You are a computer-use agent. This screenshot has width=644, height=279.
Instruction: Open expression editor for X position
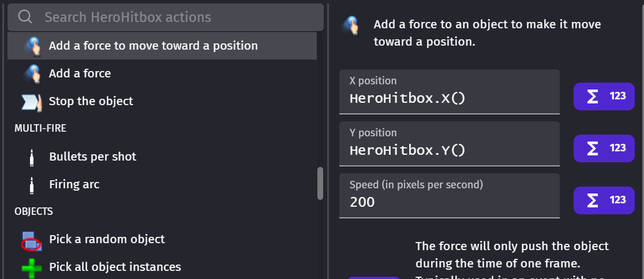603,96
